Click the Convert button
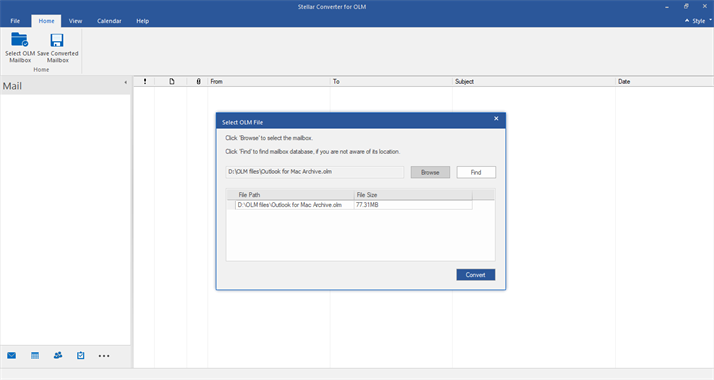Screen dimensions: 714x380 pos(475,275)
